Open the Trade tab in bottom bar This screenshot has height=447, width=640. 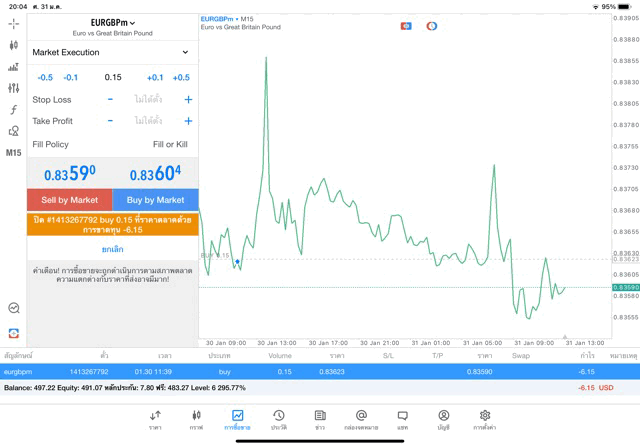coord(237,419)
